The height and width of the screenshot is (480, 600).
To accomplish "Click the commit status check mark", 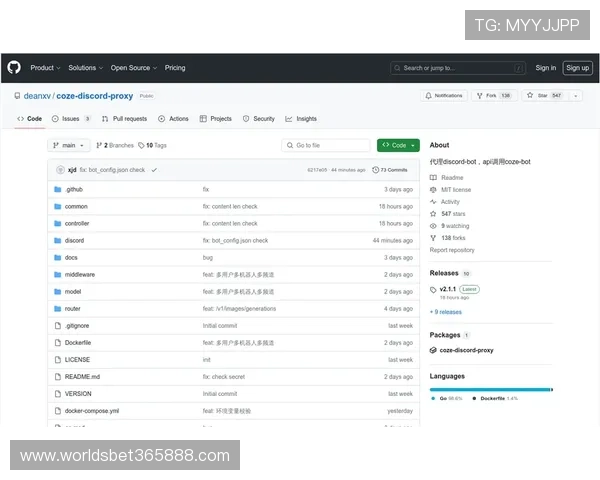I will tap(154, 170).
